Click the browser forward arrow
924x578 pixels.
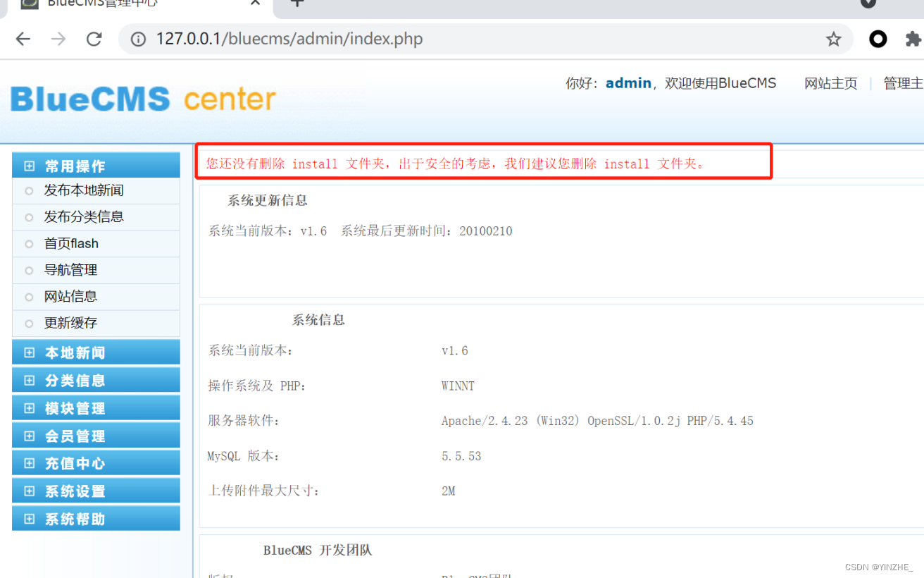[58, 39]
